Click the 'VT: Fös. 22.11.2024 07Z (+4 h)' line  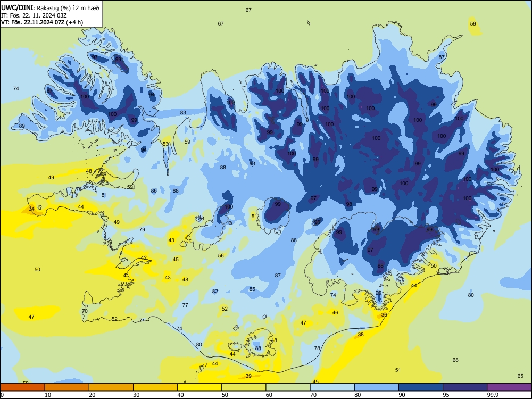pyautogui.click(x=42, y=22)
